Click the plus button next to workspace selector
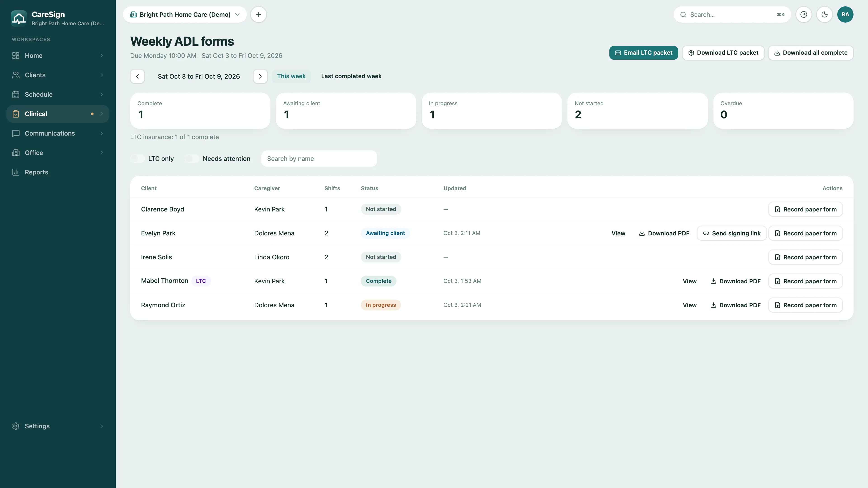868x488 pixels. pyautogui.click(x=258, y=14)
